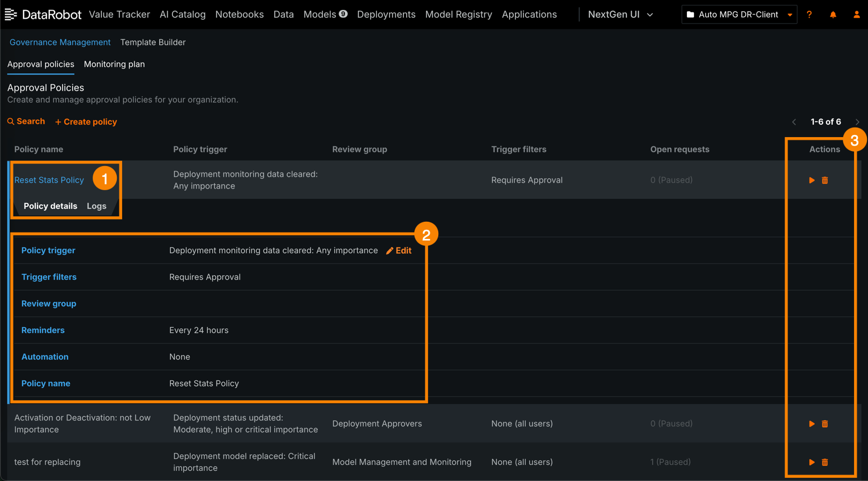The image size is (868, 481).
Task: Edit the Policy trigger setting
Action: click(399, 251)
